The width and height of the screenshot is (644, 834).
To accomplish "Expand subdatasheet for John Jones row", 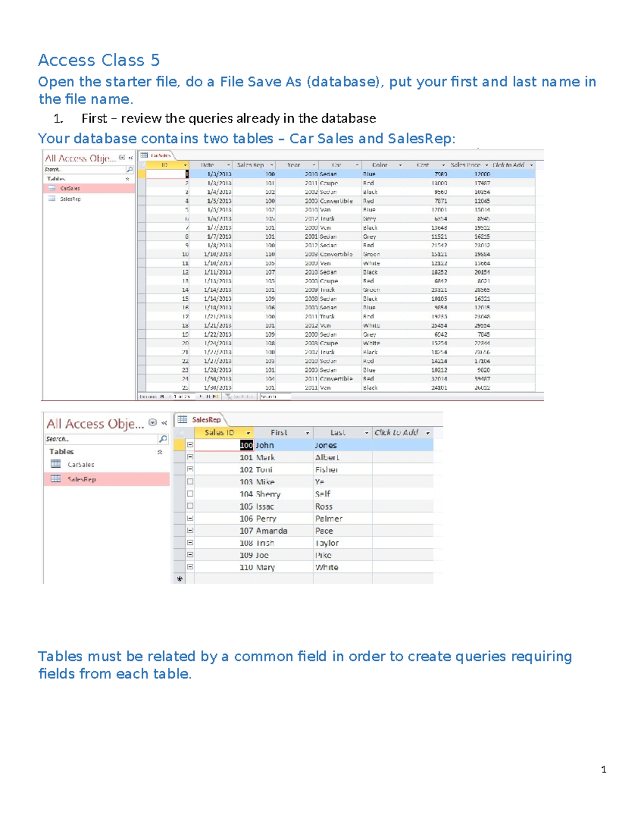I will click(190, 445).
